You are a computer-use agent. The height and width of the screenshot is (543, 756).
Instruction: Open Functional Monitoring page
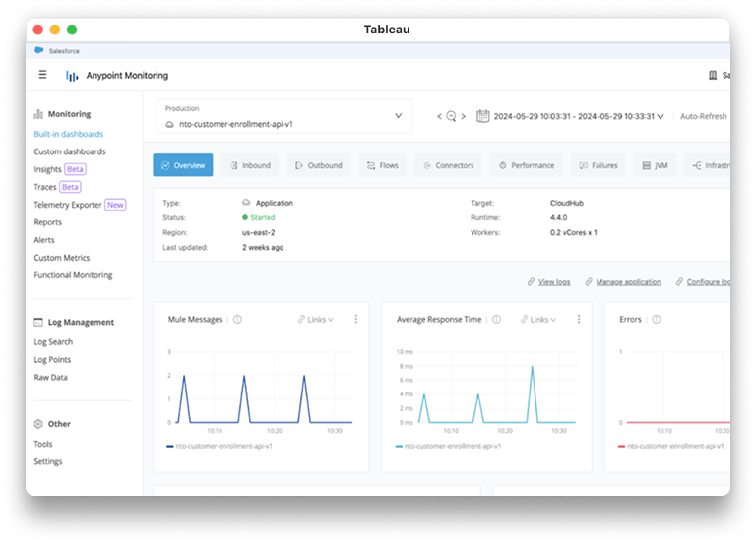[x=73, y=275]
